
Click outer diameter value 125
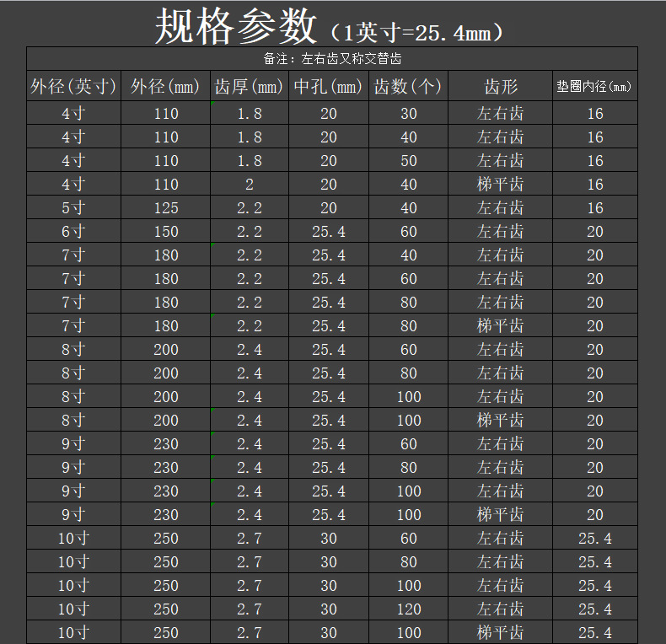[x=165, y=208]
